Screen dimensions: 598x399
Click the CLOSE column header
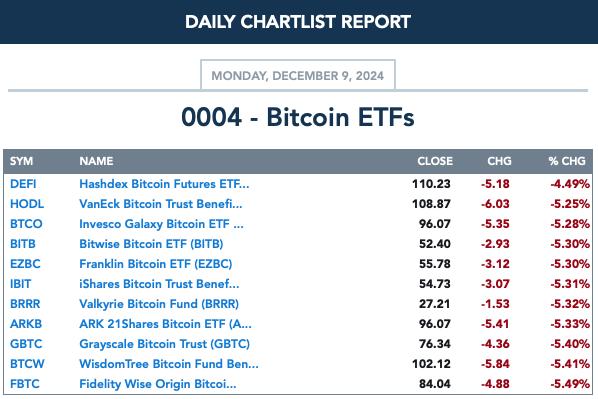coord(435,161)
